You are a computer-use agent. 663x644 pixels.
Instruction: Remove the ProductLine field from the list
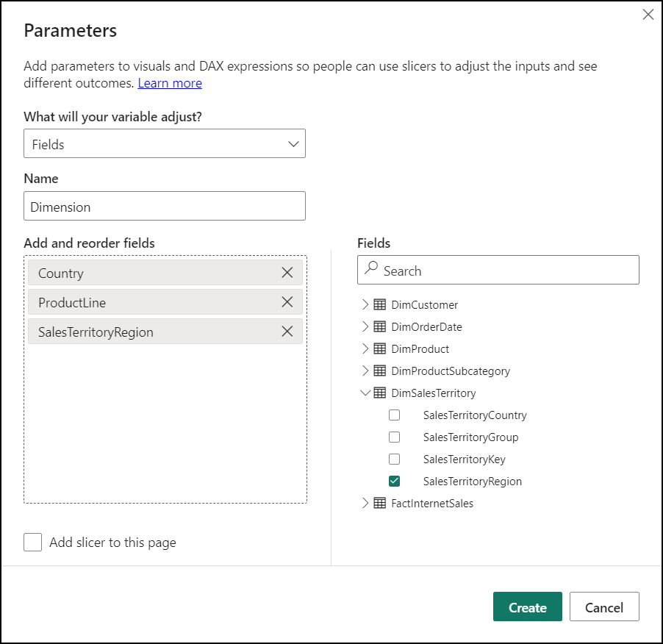[287, 301]
